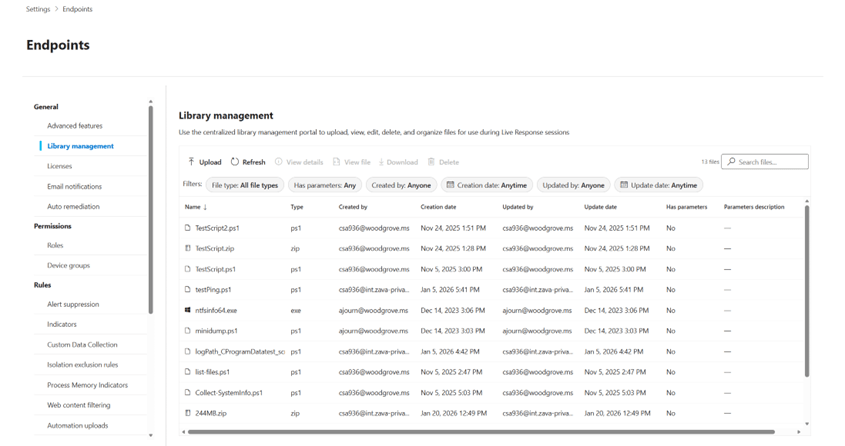Click the horizontal scrollbar under the table
This screenshot has height=446, width=845.
pos(480,432)
